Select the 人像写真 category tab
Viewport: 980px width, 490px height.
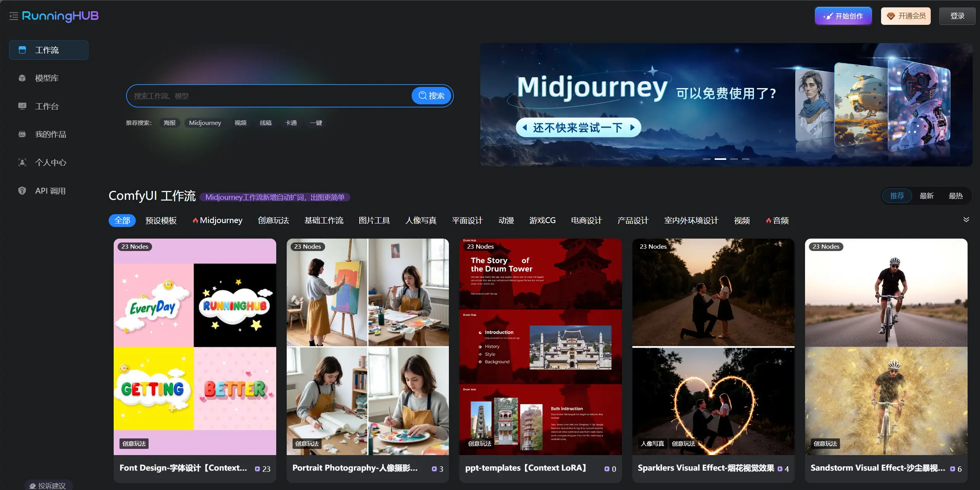point(421,220)
